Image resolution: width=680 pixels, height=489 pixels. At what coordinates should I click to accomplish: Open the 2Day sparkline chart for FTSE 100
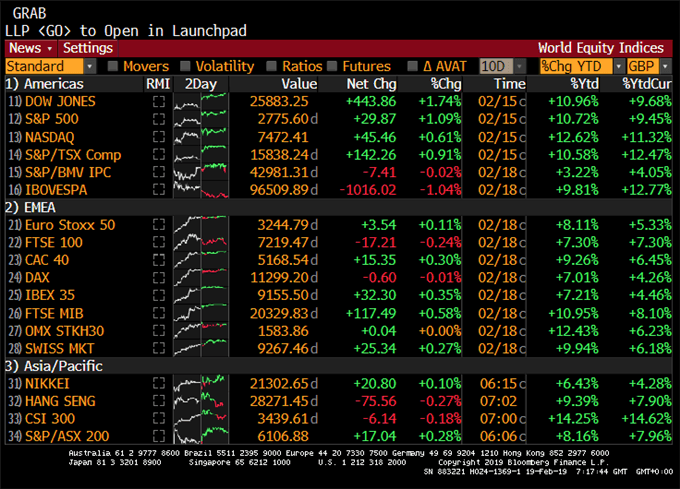click(200, 242)
